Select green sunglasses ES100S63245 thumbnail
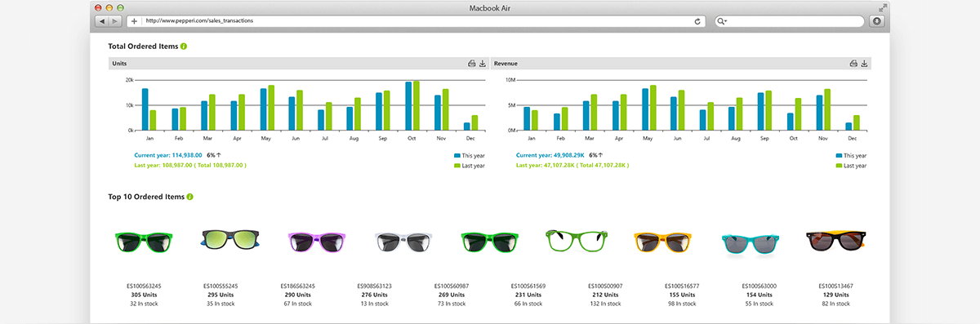Image resolution: width=980 pixels, height=324 pixels. [143, 242]
